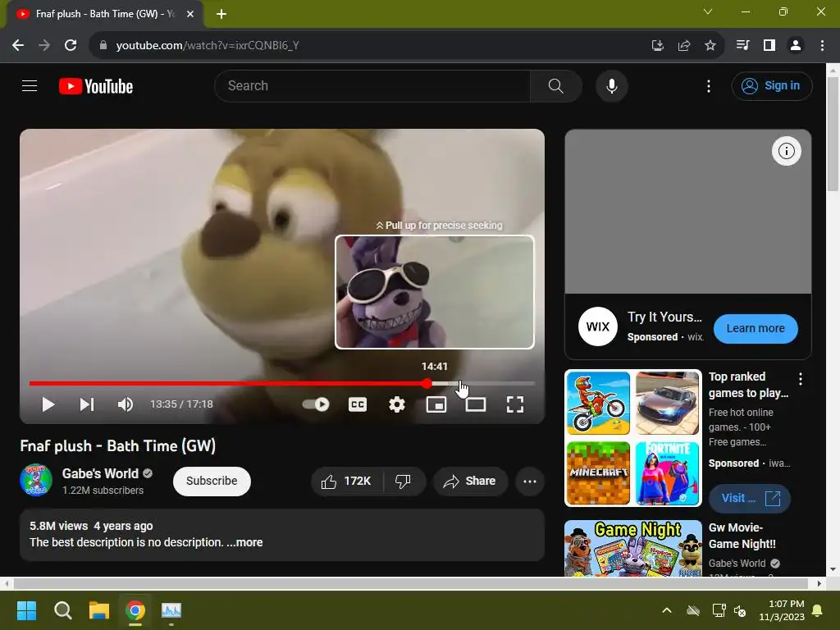
Task: Open player settings gear
Action: point(396,404)
